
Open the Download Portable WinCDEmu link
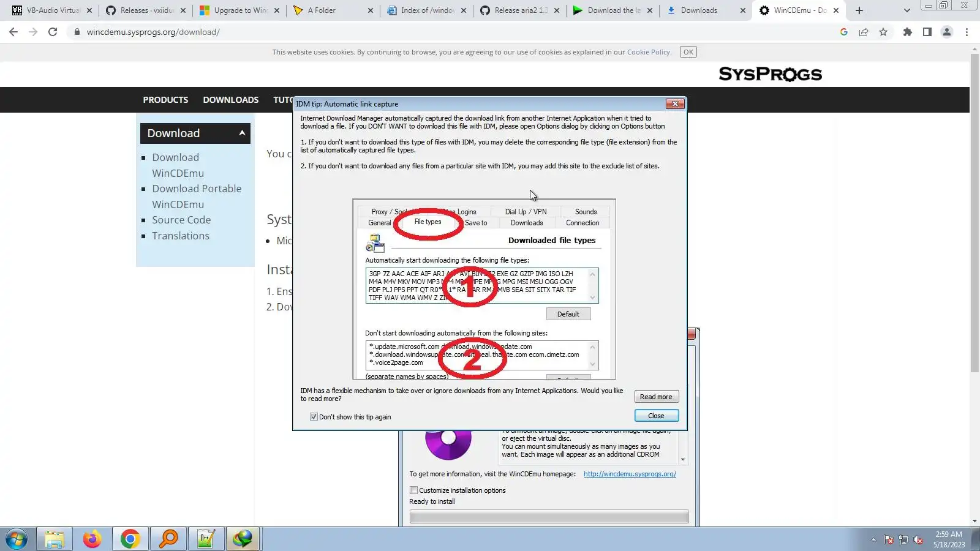pos(197,197)
